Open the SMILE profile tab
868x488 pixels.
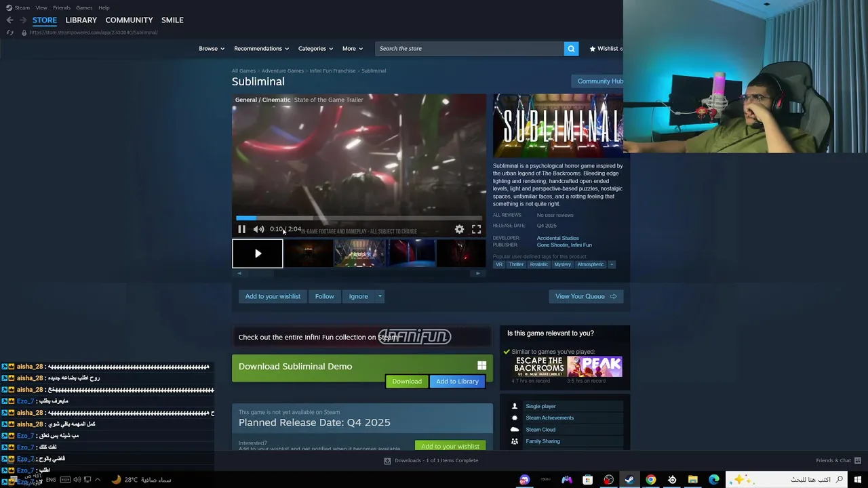pos(172,20)
